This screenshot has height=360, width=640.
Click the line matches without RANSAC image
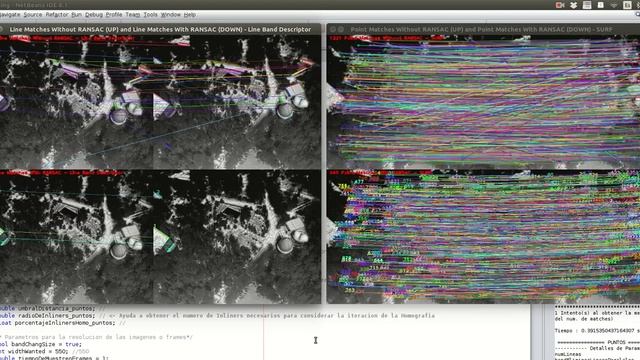pyautogui.click(x=160, y=102)
